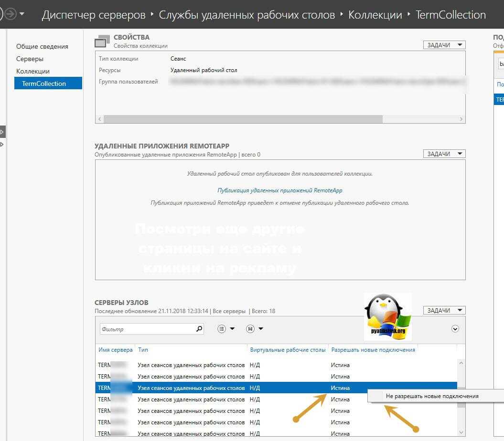Click the magnifier icon in filter box

(199, 329)
